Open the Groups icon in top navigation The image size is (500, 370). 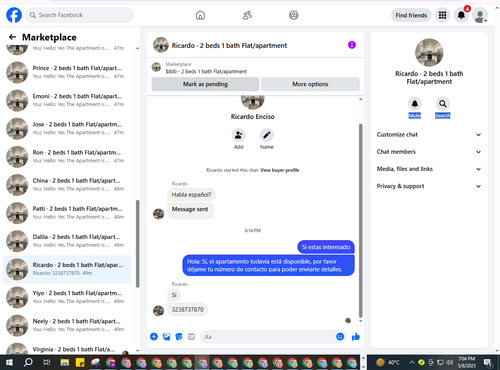(294, 15)
